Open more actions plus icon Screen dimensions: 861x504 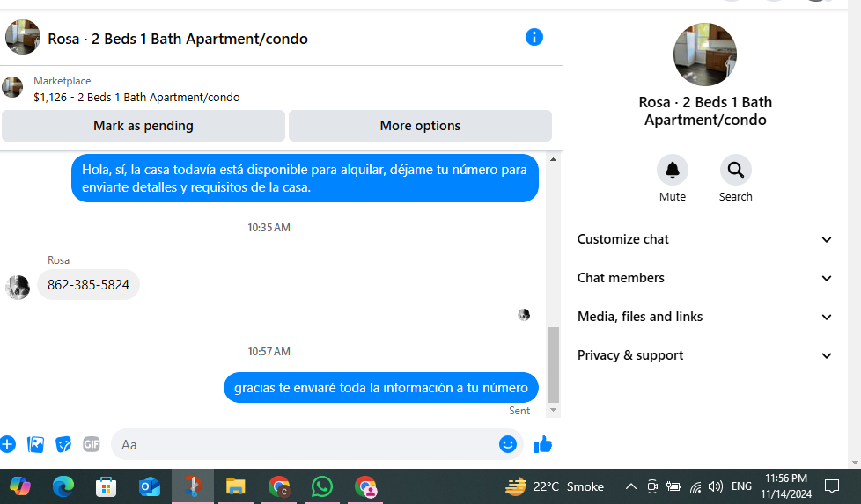(x=8, y=444)
